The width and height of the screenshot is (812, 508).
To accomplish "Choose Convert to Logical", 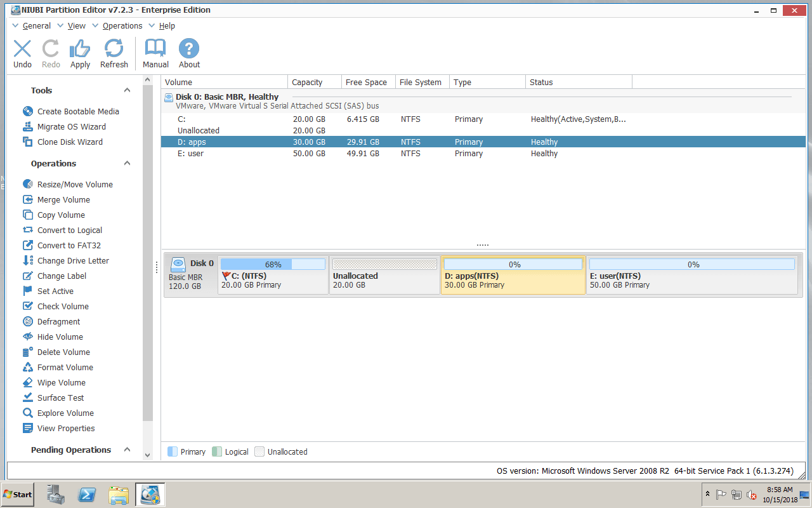I will [62, 230].
